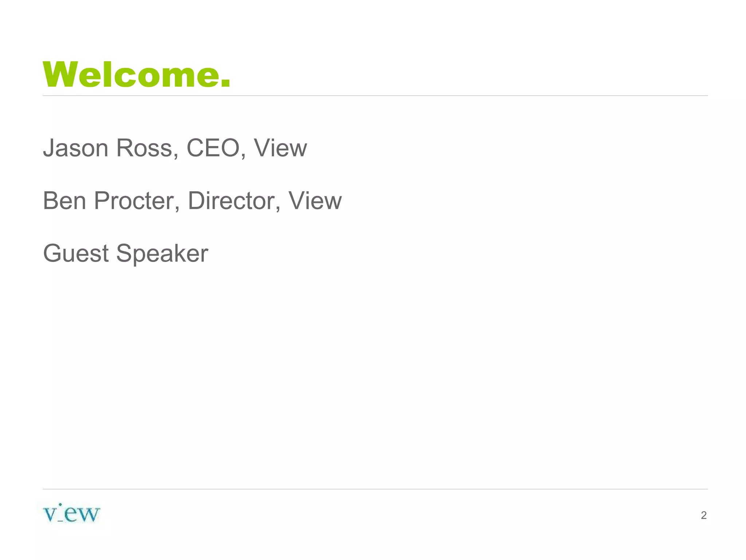Click View in the Jason Ross line
This screenshot has height=560, width=746.
click(x=280, y=148)
